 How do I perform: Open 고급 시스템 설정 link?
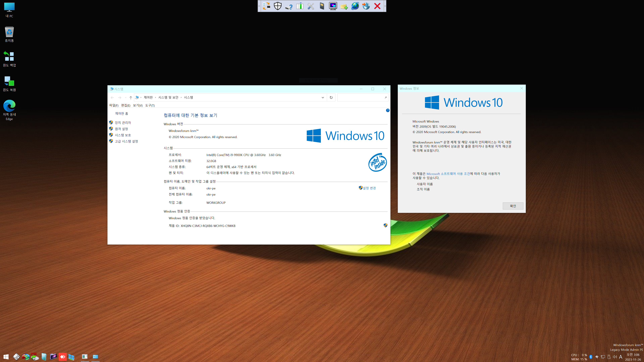[x=126, y=141]
